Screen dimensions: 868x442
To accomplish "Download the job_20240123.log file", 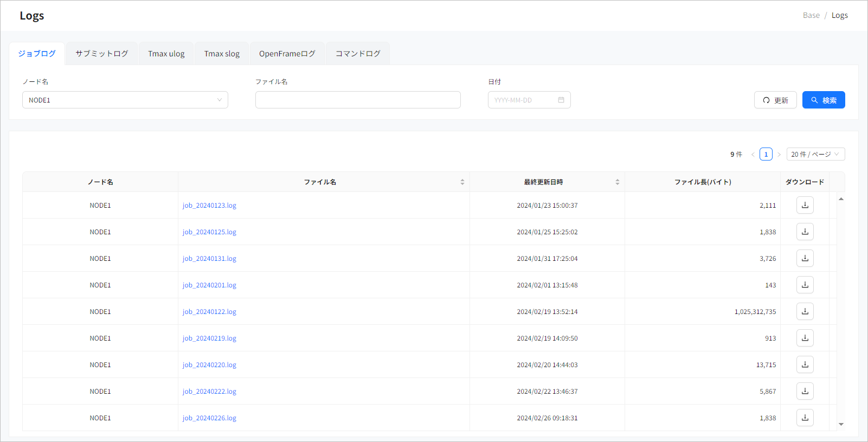I will tap(805, 205).
